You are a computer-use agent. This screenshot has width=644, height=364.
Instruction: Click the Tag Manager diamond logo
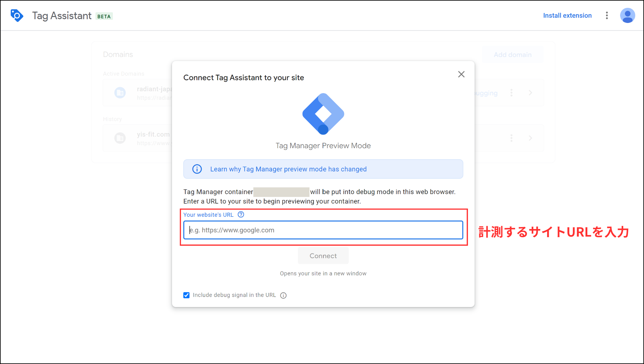(x=323, y=114)
